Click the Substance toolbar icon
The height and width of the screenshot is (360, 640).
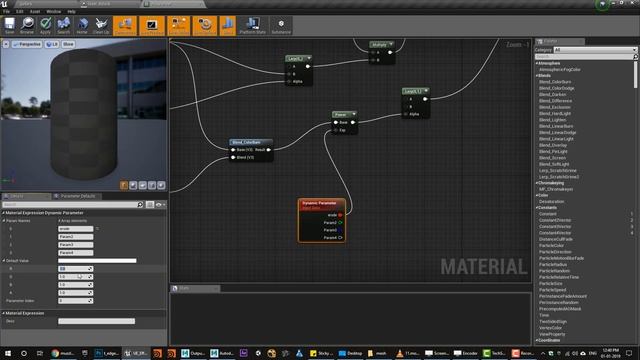(x=281, y=25)
